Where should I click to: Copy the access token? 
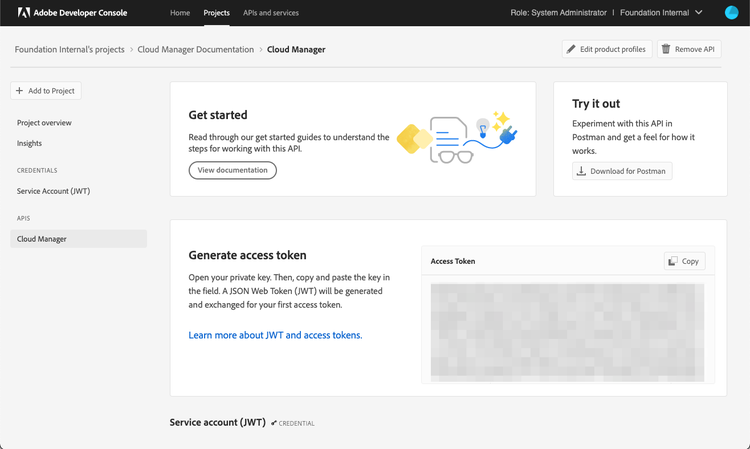684,261
